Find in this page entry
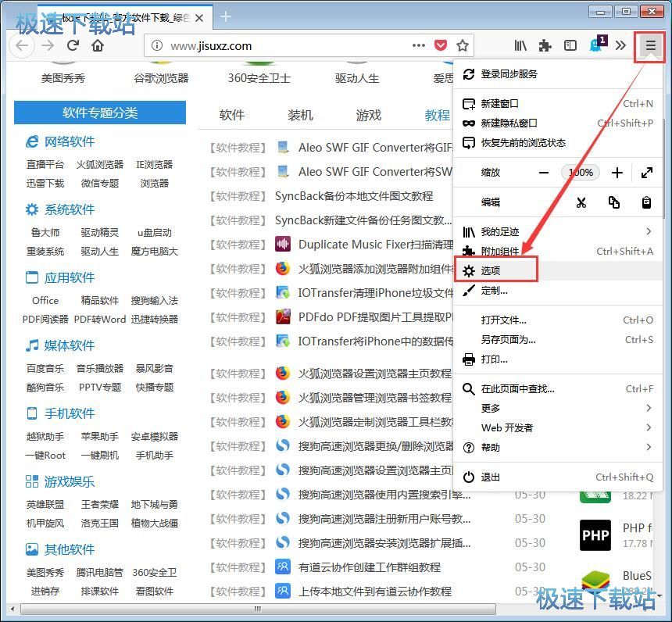Image resolution: width=672 pixels, height=622 pixels. click(557, 389)
